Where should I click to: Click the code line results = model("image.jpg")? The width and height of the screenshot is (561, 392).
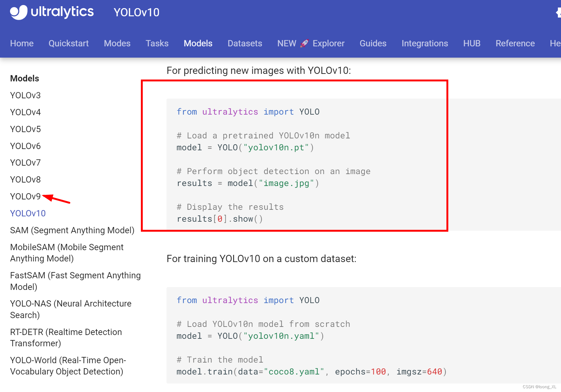(248, 183)
